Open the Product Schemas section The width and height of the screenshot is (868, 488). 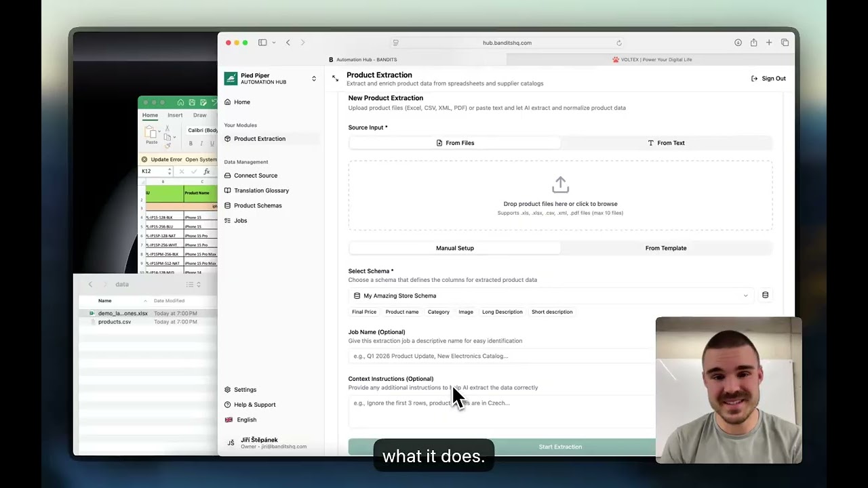pos(258,205)
